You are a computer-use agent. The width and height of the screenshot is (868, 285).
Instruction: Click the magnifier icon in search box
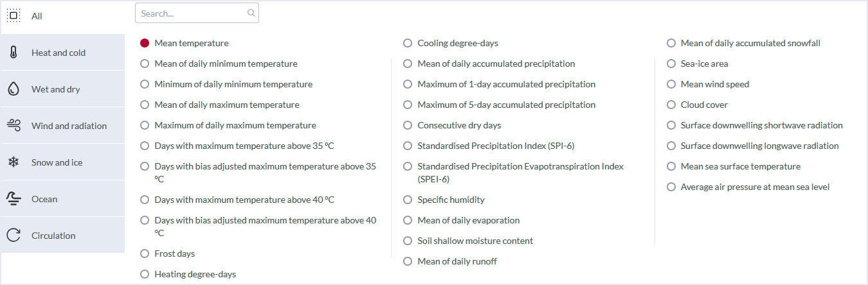point(251,13)
